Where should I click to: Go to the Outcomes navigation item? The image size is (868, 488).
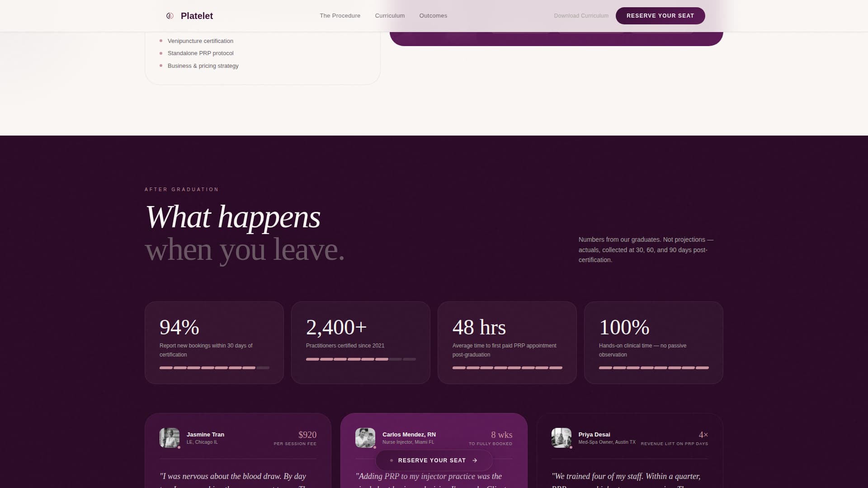(x=433, y=15)
